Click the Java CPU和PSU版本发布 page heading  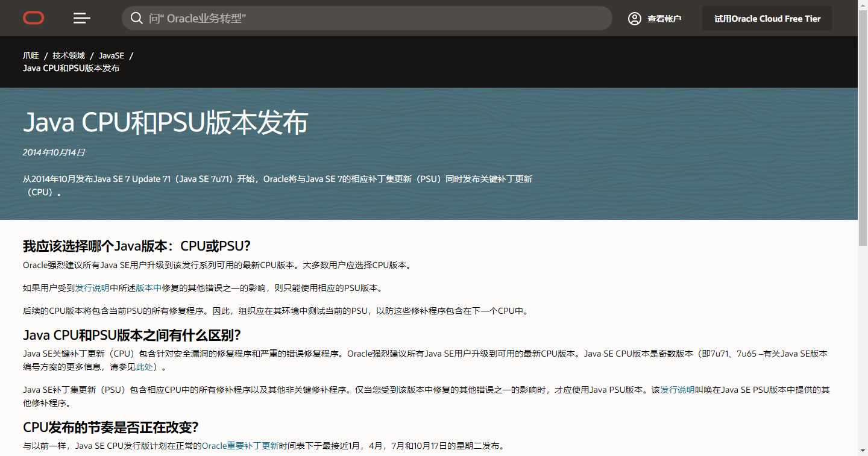(165, 122)
